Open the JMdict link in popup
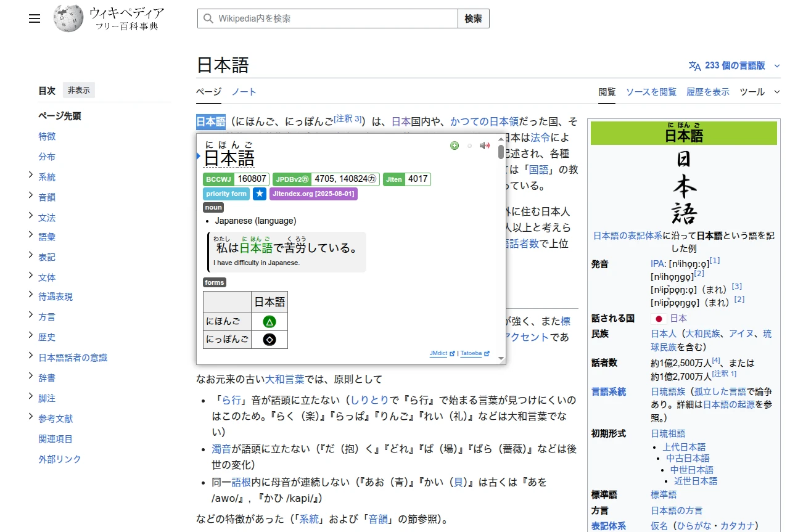Screen dimensions: 790x532 [438, 354]
